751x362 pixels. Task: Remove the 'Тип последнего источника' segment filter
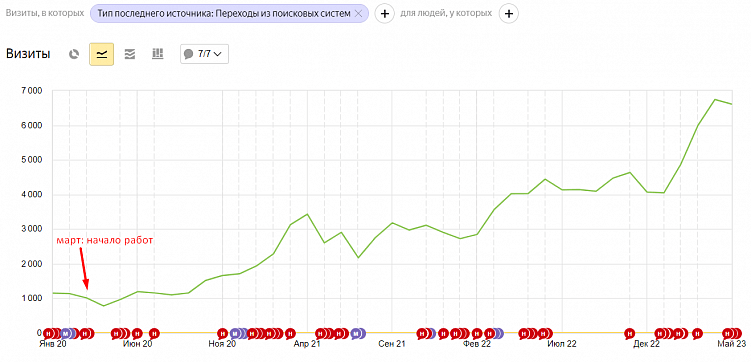[357, 13]
